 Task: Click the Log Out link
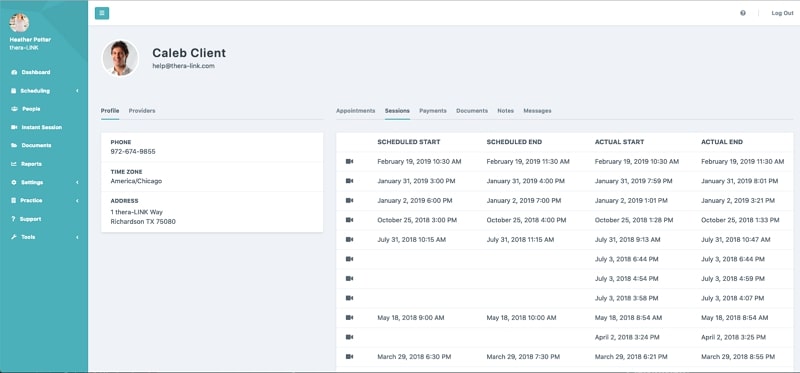click(x=782, y=13)
